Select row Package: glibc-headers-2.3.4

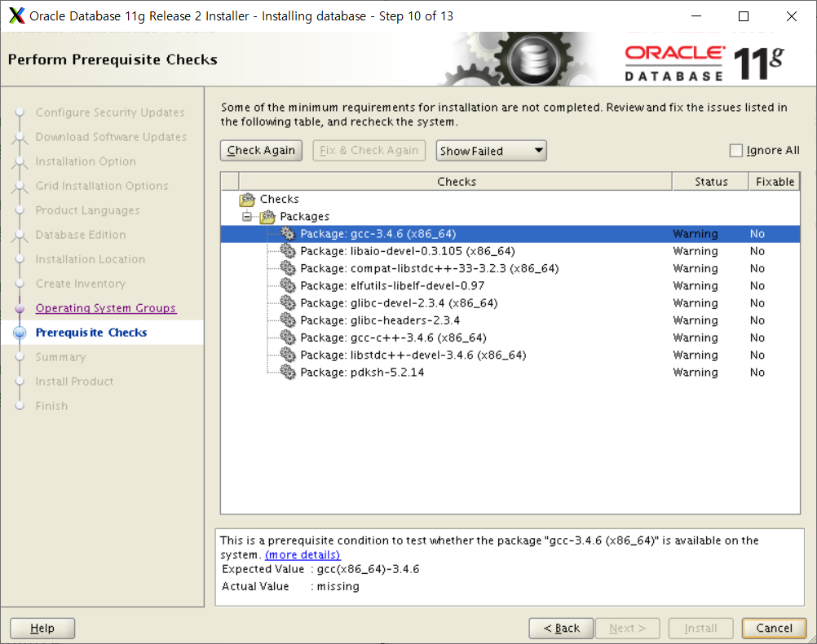pyautogui.click(x=510, y=320)
